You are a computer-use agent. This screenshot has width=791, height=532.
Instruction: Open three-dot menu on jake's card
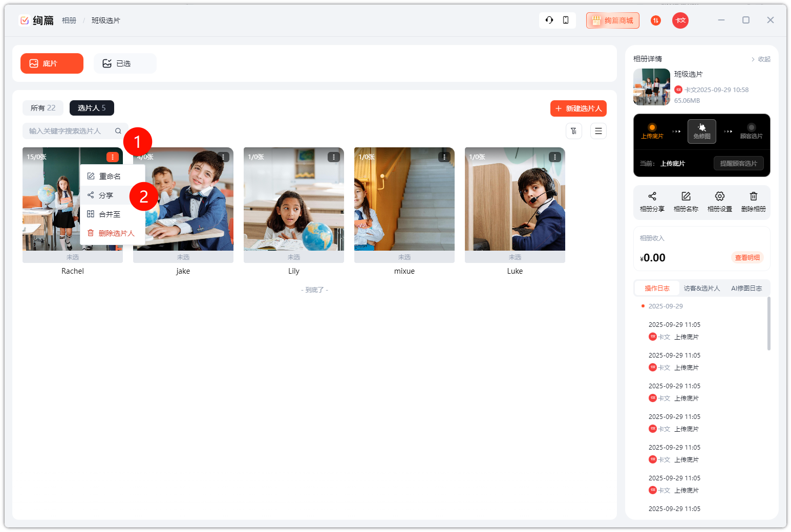click(x=223, y=157)
